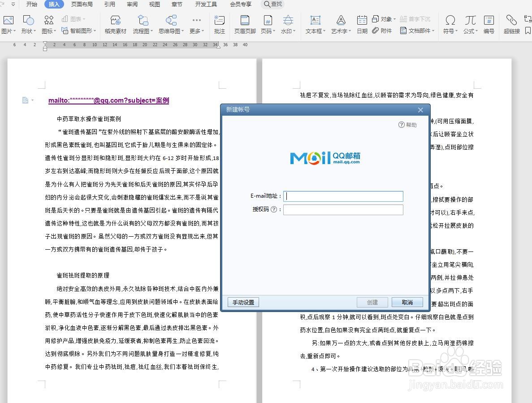Insert a 符号 symbol

(450, 20)
